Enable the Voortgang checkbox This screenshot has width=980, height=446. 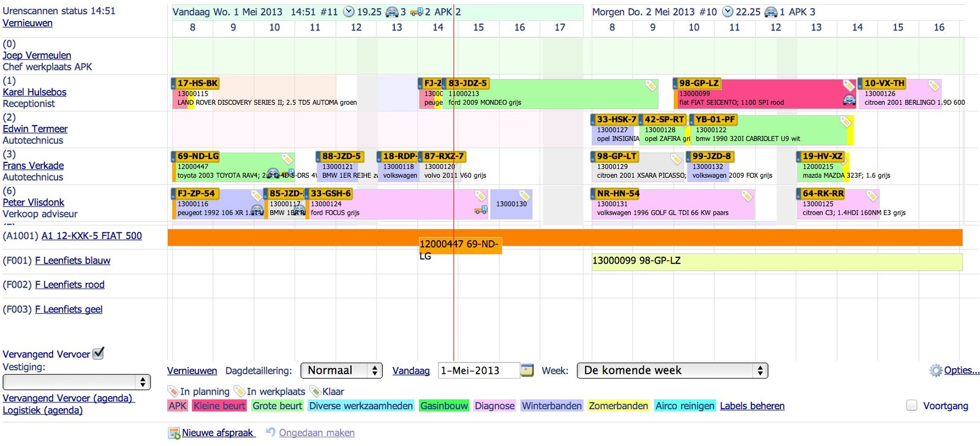pos(911,406)
